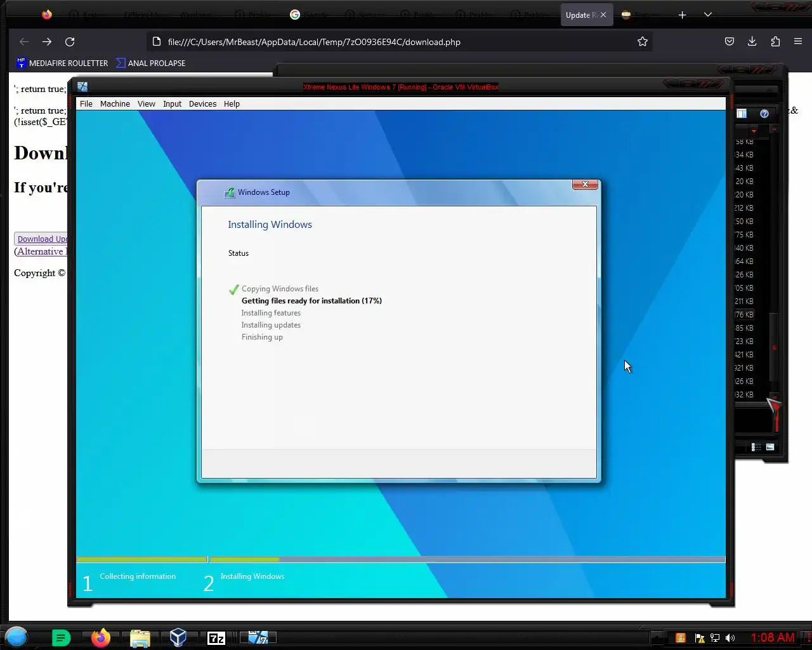Open the Firefox hamburger application menu

pos(798,42)
